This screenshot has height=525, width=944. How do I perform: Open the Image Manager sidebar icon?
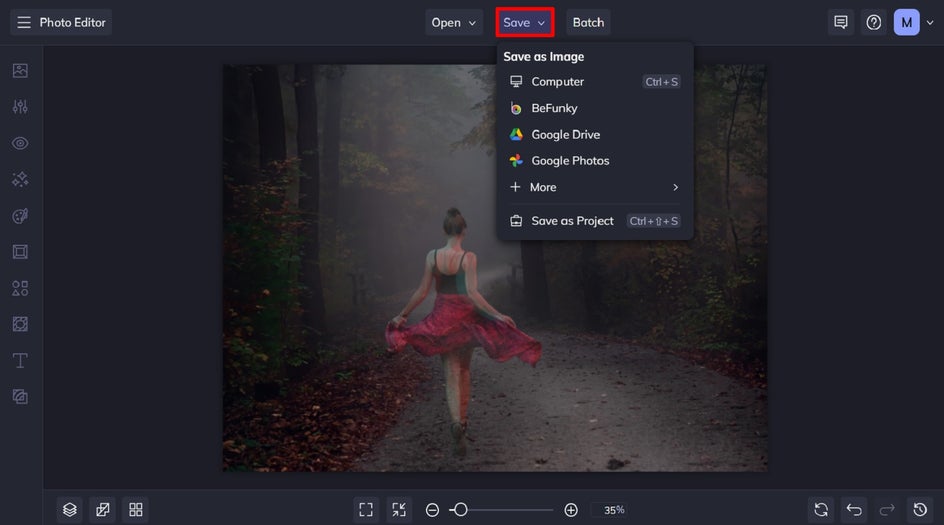[x=20, y=70]
